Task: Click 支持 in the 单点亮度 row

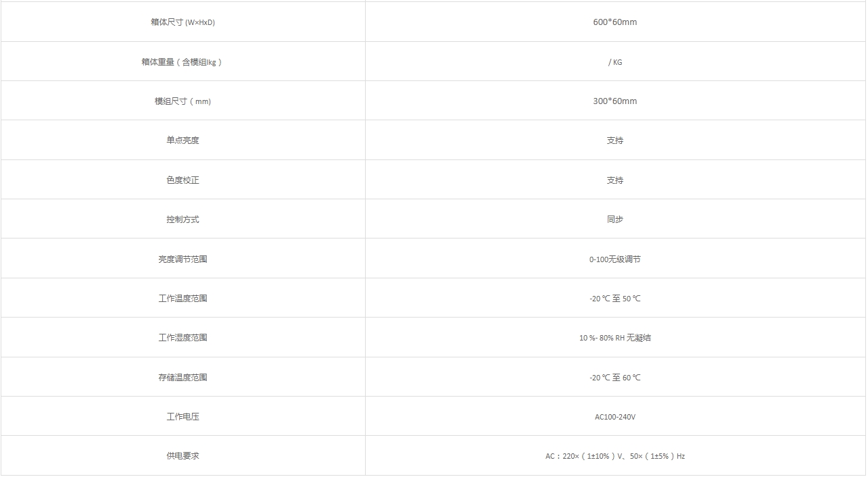Action: coord(614,141)
